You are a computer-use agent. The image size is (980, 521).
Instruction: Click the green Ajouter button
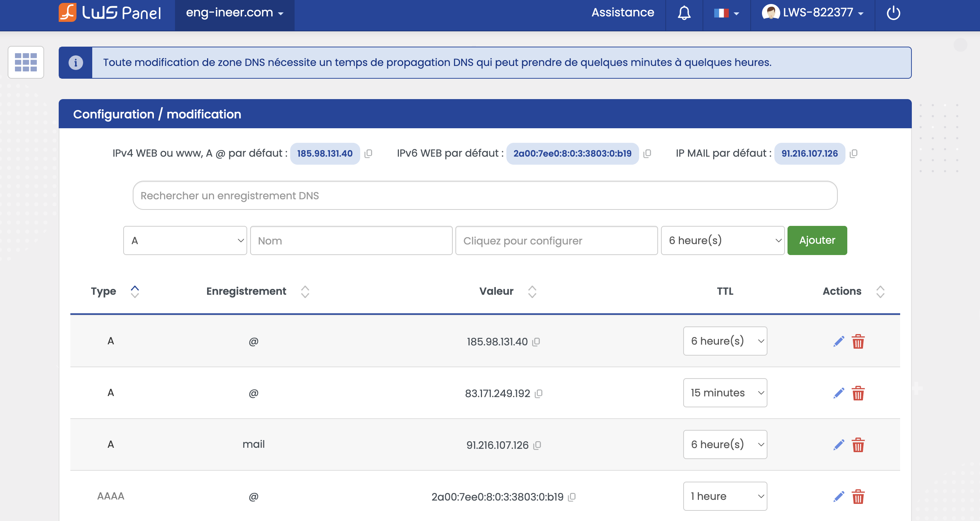point(817,240)
